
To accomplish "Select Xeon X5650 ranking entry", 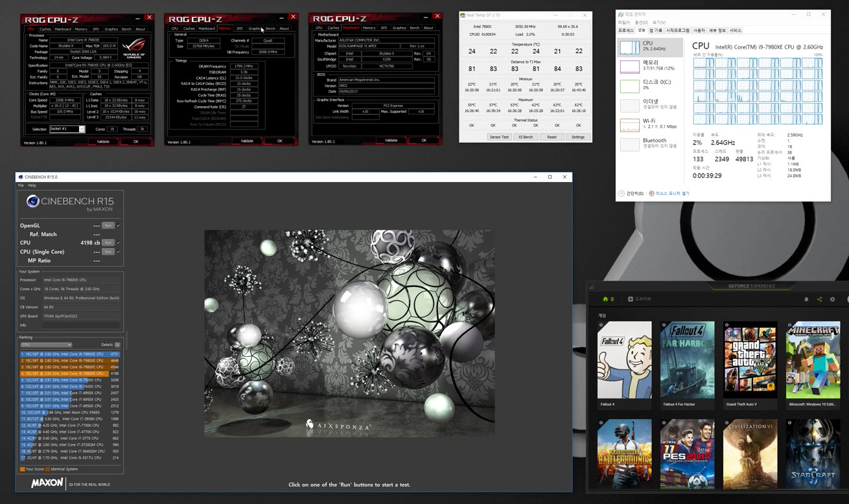I will point(70,412).
